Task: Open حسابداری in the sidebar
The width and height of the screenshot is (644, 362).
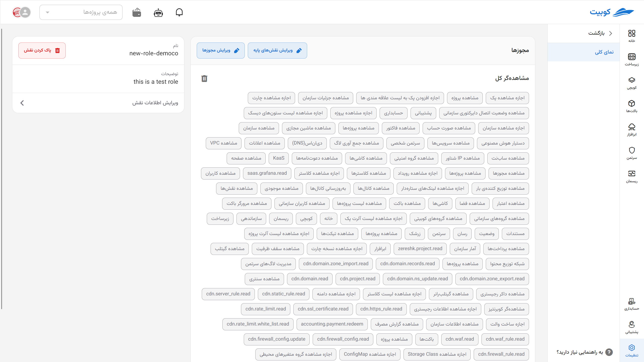Action: [632, 304]
